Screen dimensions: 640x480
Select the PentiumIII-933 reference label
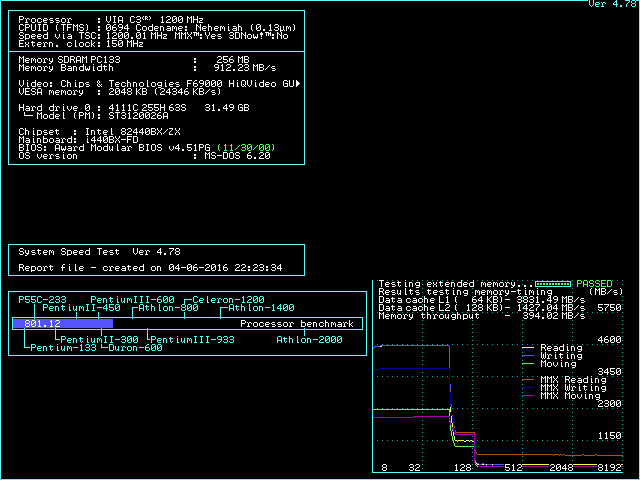(x=192, y=340)
